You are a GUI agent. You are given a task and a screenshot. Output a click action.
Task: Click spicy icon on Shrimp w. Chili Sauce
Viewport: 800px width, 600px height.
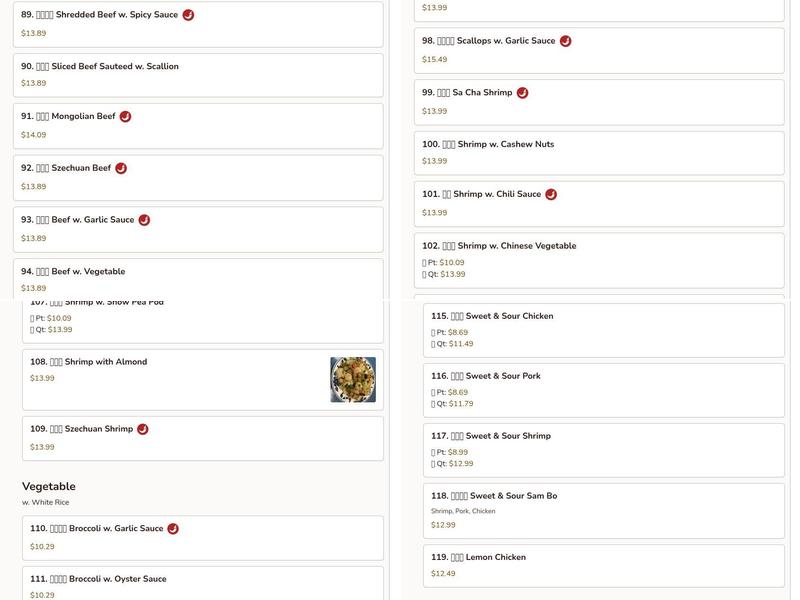551,194
